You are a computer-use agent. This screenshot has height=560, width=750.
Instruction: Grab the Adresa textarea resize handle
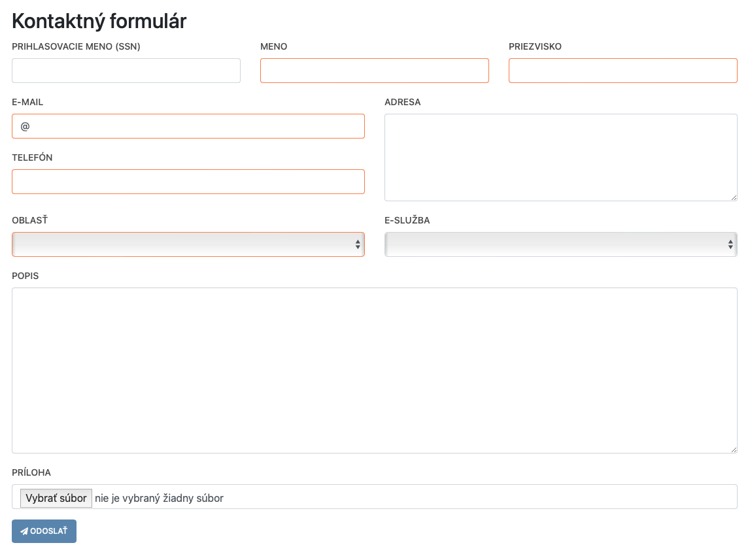coord(734,197)
